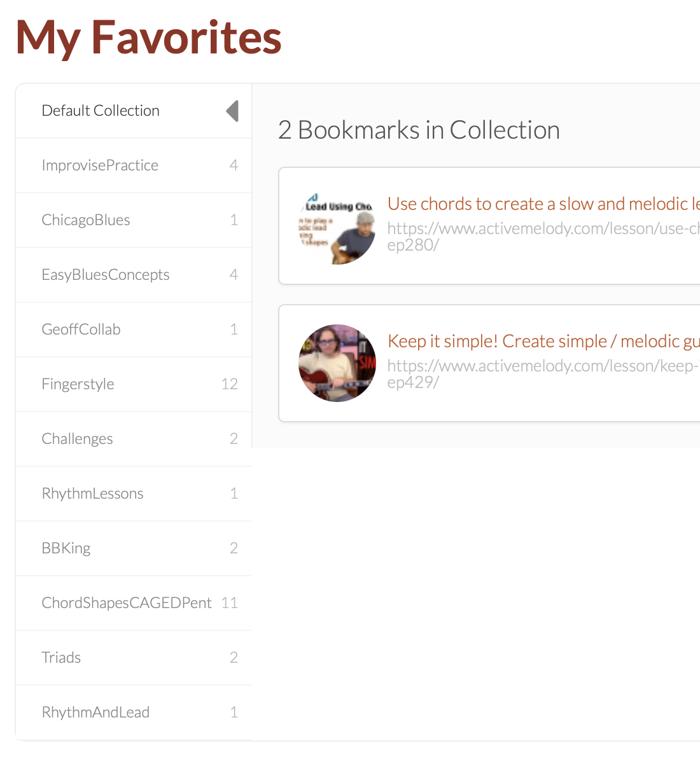The image size is (700, 762).
Task: Select the RhythmLessons collection
Action: pyautogui.click(x=134, y=494)
